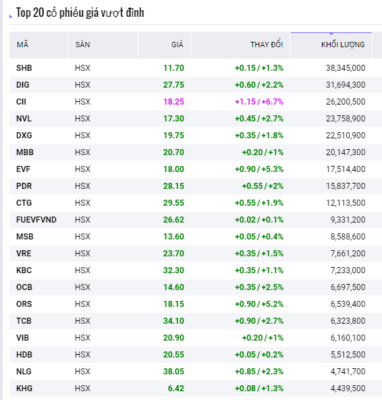Select the price 38.05 of NLG

[174, 371]
